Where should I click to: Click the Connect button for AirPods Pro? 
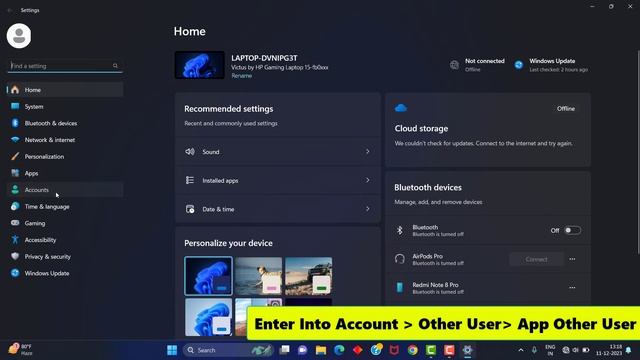[536, 259]
